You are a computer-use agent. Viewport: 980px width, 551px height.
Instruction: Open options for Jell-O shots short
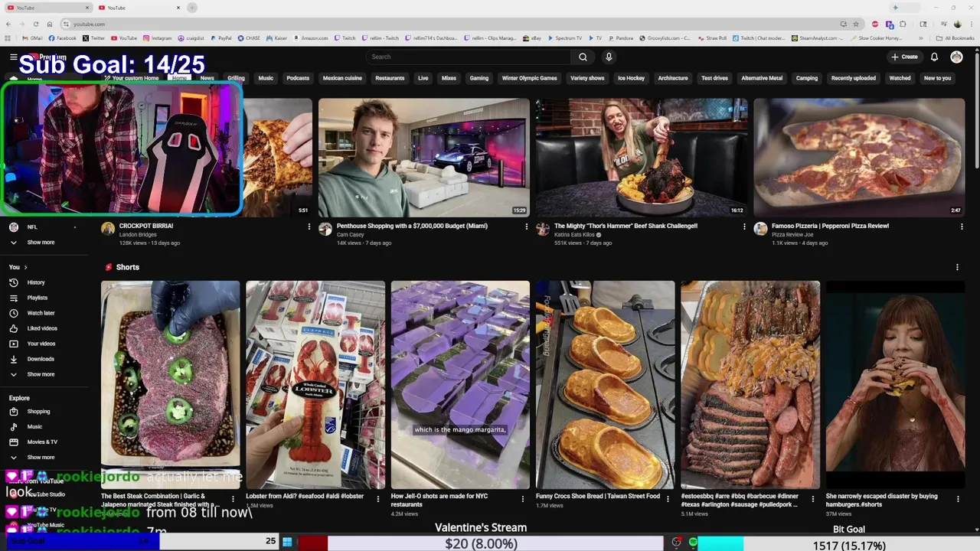[523, 498]
